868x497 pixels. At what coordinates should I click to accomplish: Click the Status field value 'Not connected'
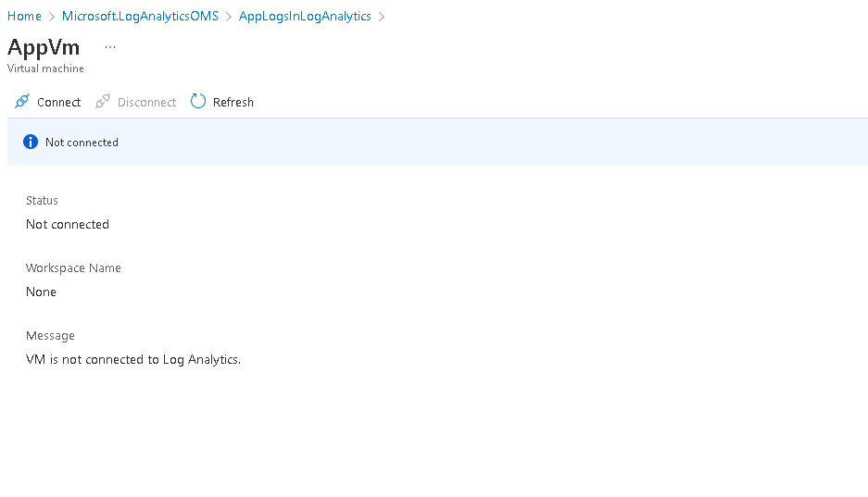pyautogui.click(x=68, y=224)
